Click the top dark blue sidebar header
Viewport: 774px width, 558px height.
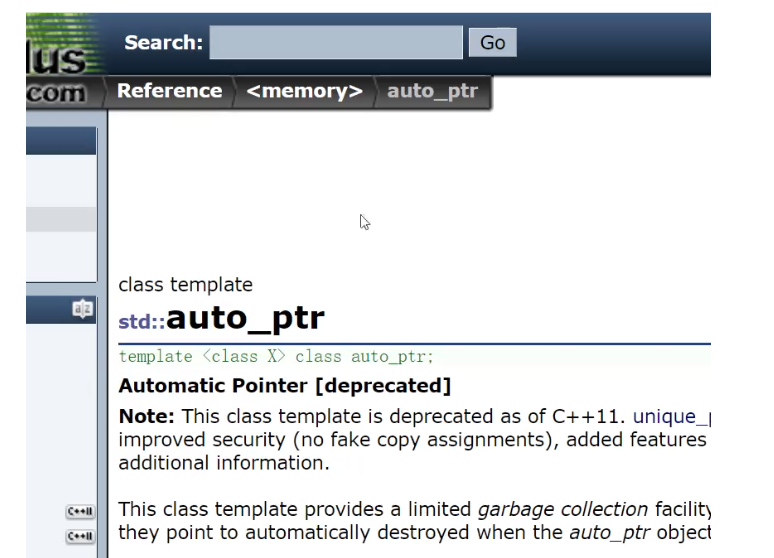tap(61, 141)
